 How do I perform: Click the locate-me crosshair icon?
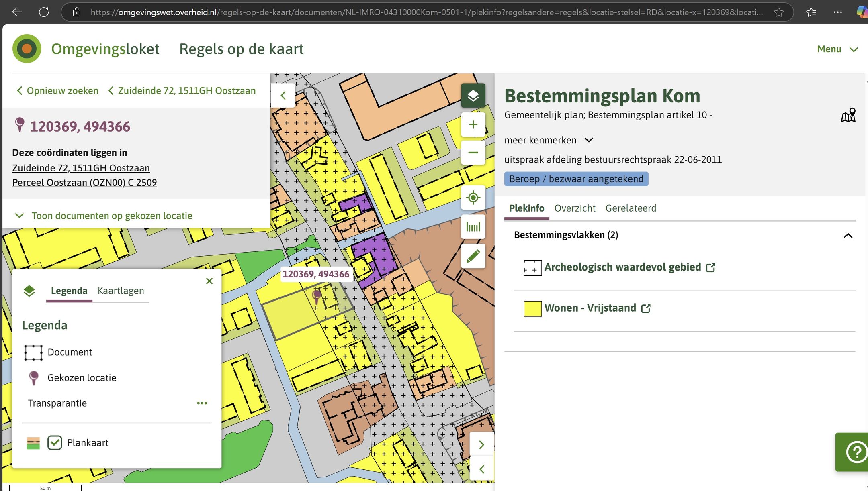coord(473,198)
